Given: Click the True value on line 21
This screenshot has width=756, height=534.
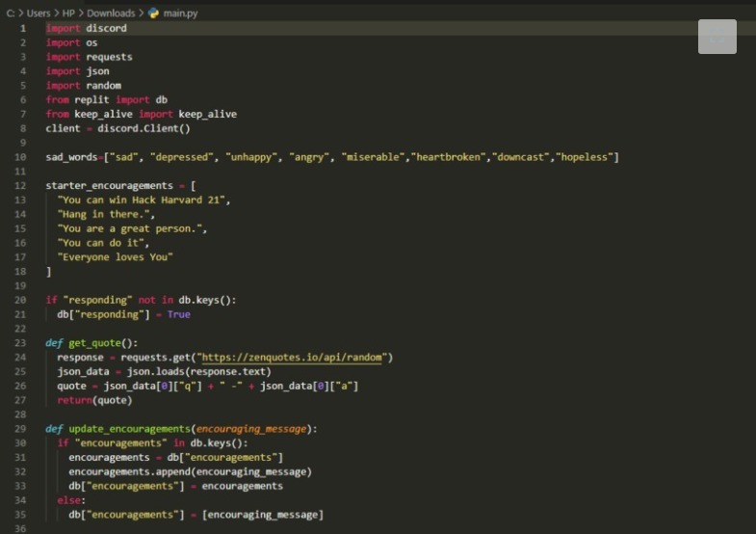Looking at the screenshot, I should (x=178, y=314).
